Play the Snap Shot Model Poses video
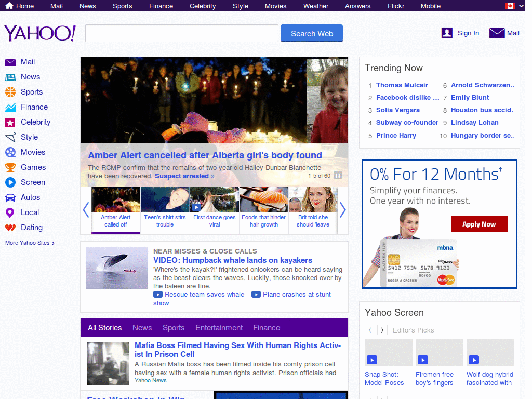 (x=372, y=360)
